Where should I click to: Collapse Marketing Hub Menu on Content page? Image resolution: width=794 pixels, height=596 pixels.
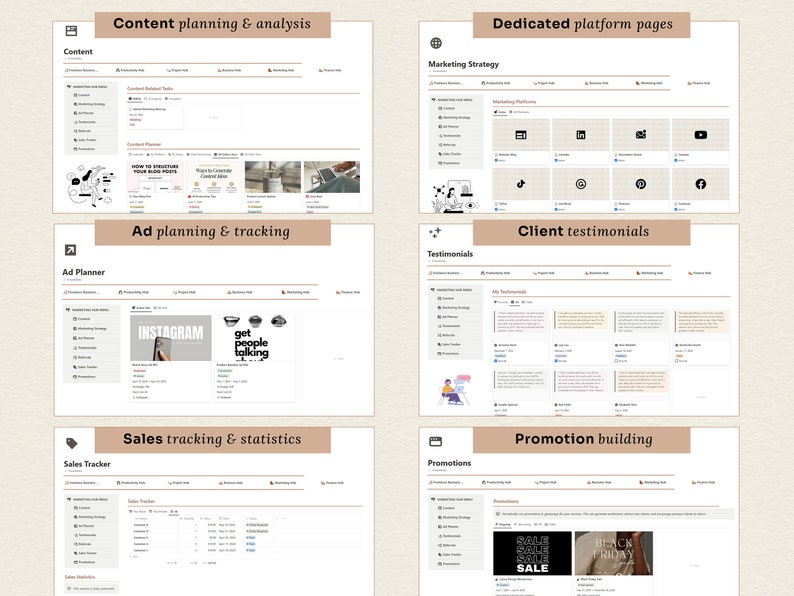69,87
